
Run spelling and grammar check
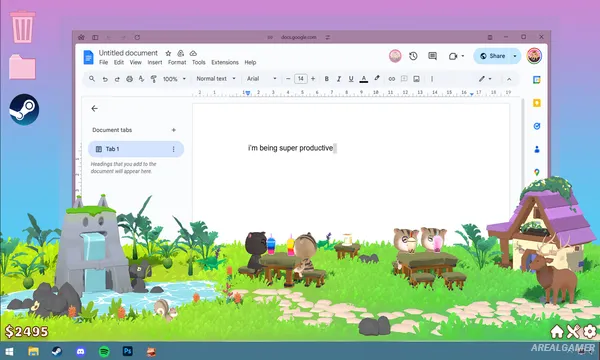(x=142, y=79)
